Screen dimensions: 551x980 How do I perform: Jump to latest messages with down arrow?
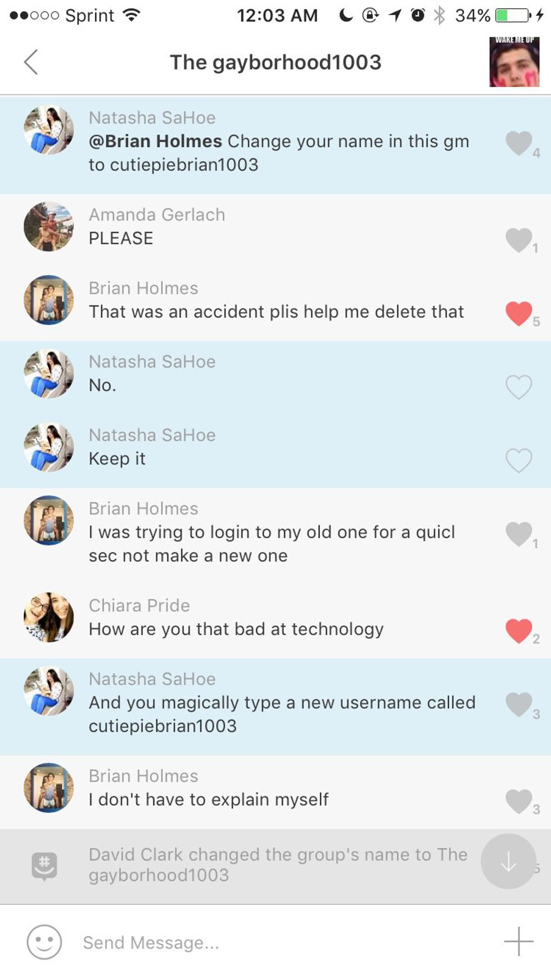(508, 861)
